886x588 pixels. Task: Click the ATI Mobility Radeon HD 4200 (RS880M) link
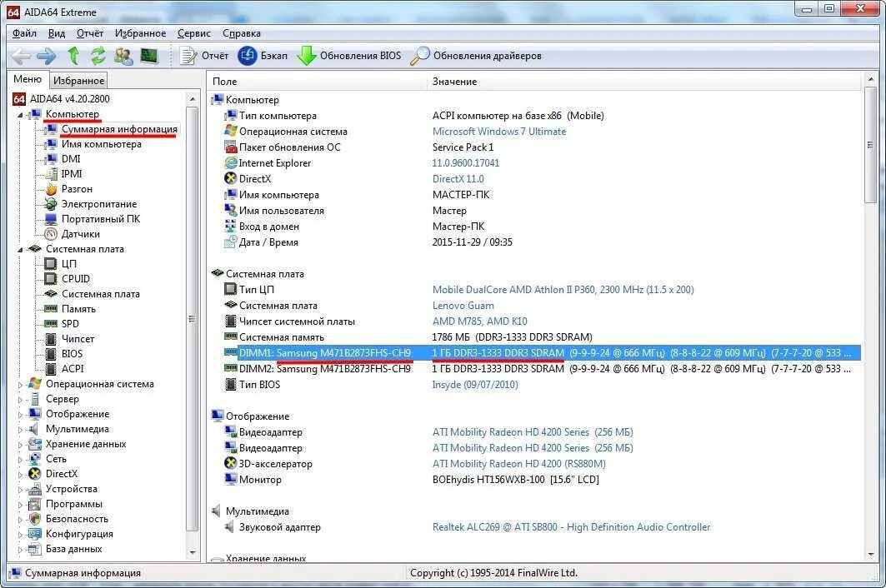(518, 464)
